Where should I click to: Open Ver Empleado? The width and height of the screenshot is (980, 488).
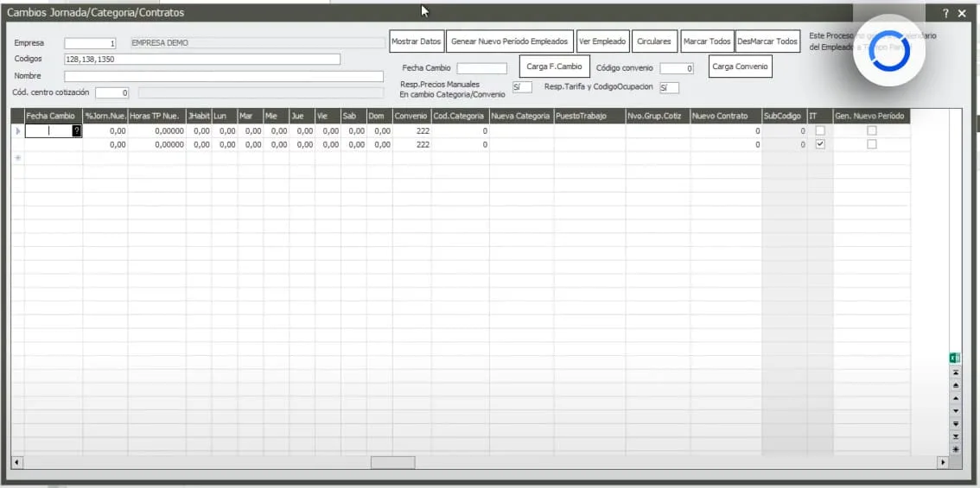pos(602,41)
